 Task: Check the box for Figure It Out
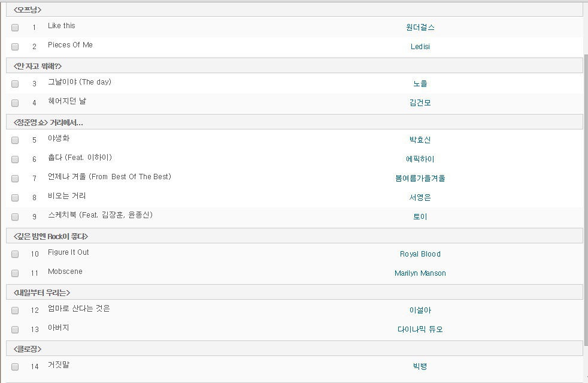[x=15, y=254]
